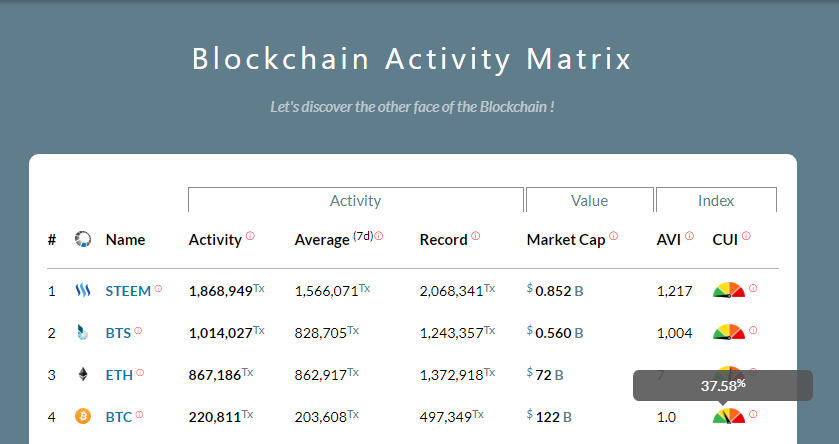Click the Ethereum diamond logo icon
The image size is (839, 444).
[x=83, y=375]
